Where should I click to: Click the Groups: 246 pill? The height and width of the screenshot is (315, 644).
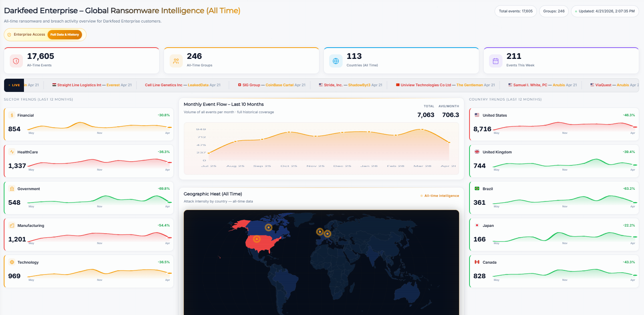(x=554, y=11)
